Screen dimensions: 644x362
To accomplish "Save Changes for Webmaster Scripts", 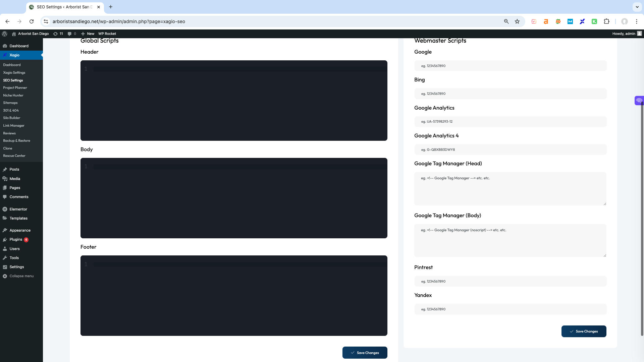I will point(584,331).
